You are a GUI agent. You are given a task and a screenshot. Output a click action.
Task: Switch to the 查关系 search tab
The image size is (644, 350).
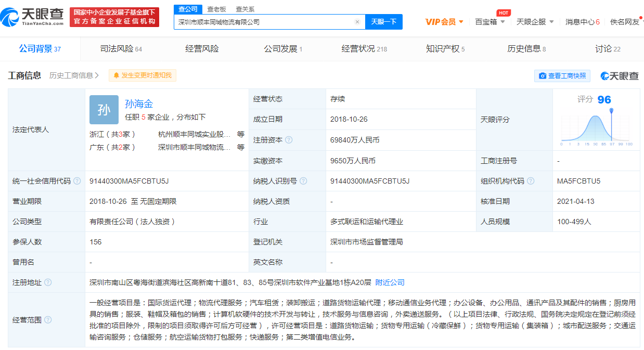point(245,9)
